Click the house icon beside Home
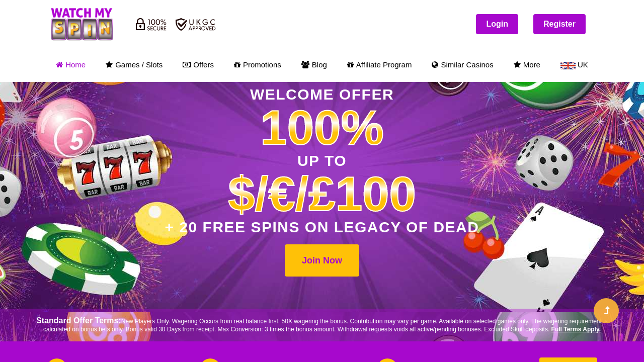 (59, 65)
